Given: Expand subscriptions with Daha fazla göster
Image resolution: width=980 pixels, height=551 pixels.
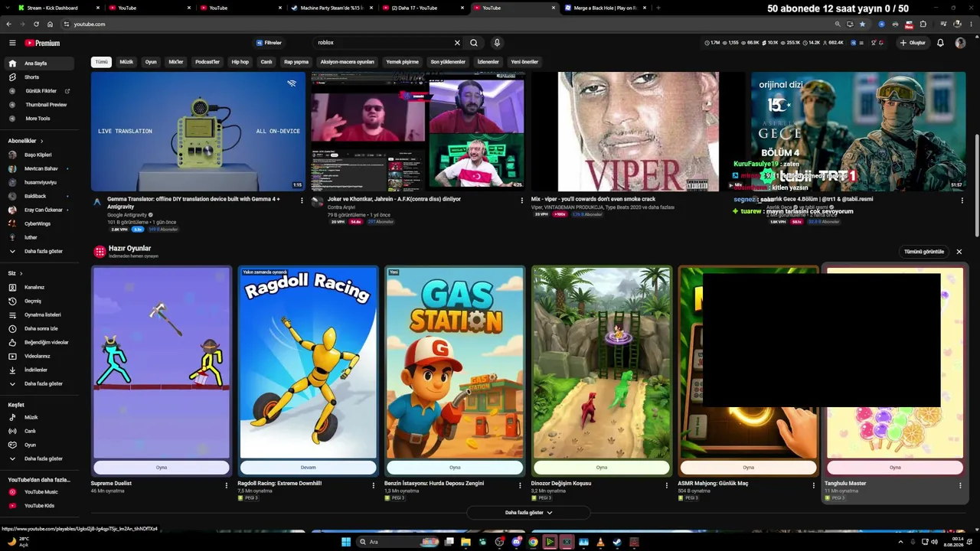Looking at the screenshot, I should click(x=41, y=251).
